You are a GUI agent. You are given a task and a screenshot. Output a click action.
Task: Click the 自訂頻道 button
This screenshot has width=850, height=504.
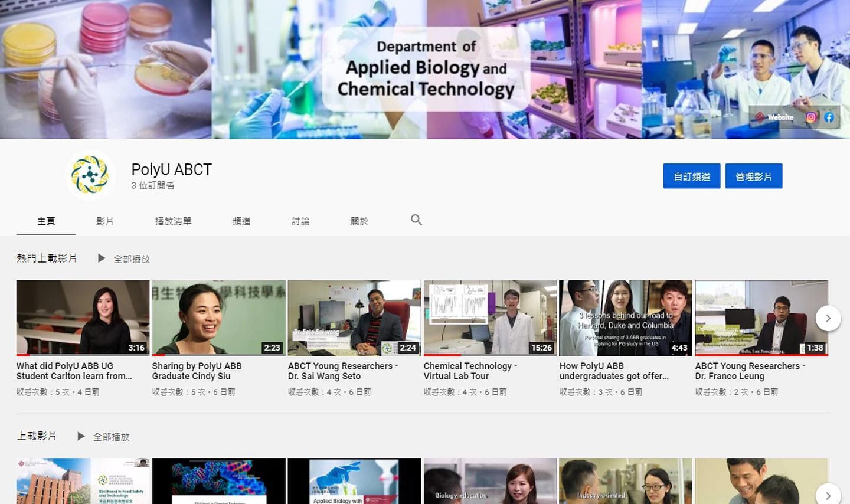click(692, 175)
